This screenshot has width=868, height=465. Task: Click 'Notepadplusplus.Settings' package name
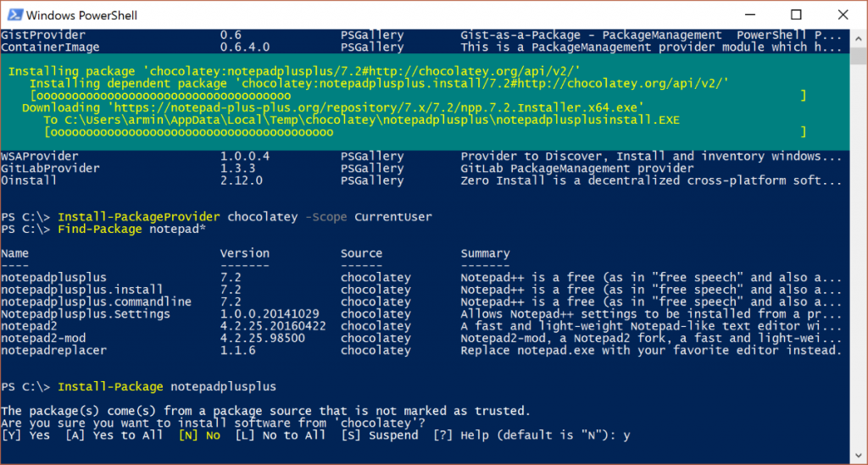pyautogui.click(x=86, y=313)
